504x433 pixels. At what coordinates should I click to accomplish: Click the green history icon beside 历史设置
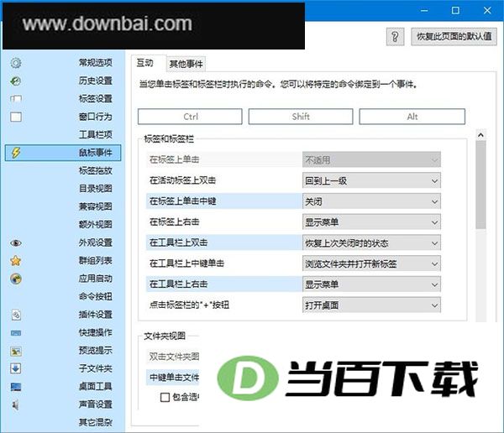click(x=16, y=81)
